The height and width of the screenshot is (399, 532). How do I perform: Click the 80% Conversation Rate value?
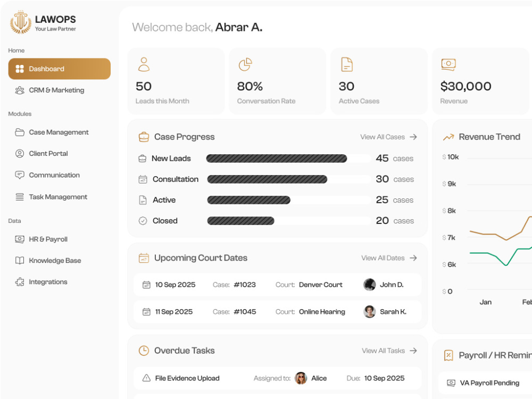250,86
